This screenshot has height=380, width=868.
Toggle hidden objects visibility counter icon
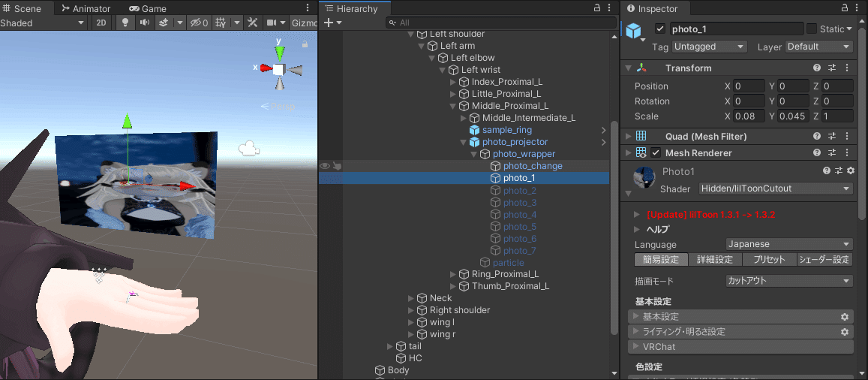coord(199,23)
